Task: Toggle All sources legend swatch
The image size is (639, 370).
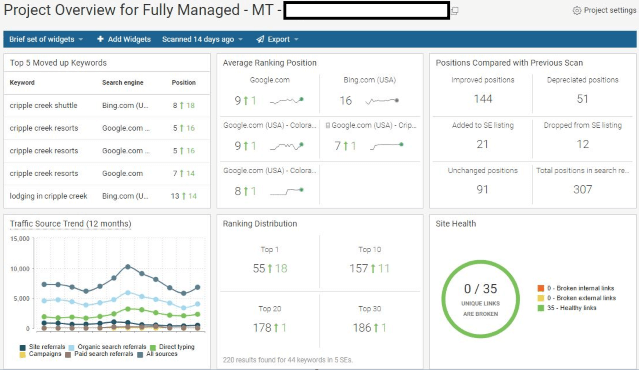Action: pos(140,355)
